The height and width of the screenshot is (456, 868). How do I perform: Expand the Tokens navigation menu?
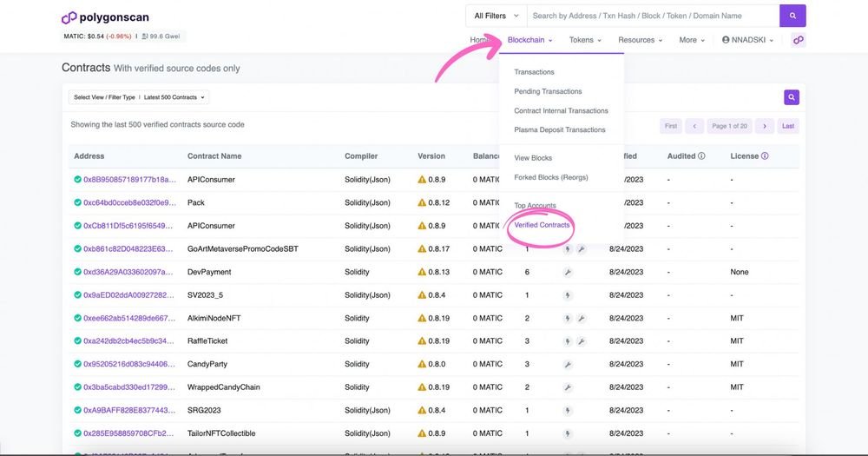tap(585, 40)
